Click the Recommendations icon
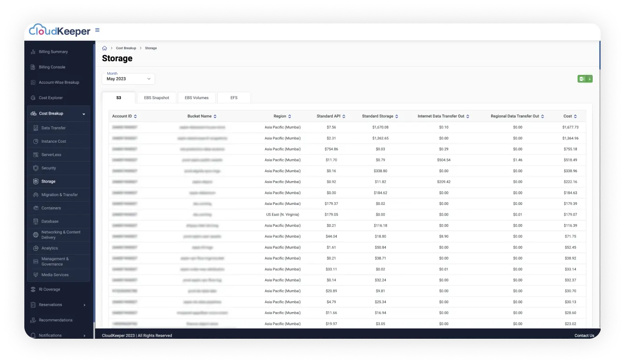This screenshot has height=364, width=625. [33, 320]
